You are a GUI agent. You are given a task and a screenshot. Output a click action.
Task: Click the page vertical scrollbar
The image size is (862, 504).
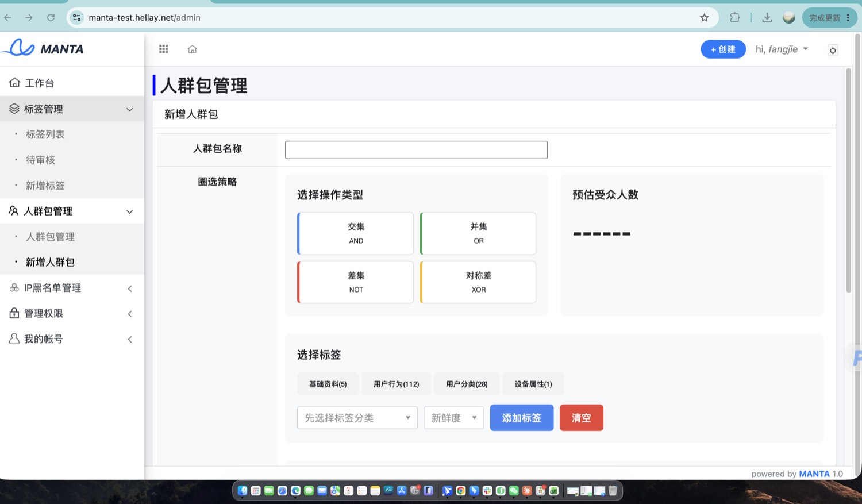coord(848,180)
